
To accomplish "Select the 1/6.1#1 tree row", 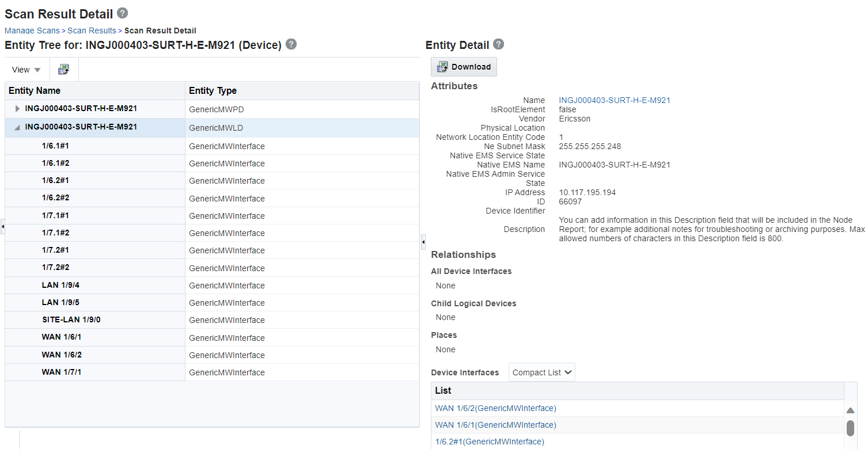I will [212, 146].
